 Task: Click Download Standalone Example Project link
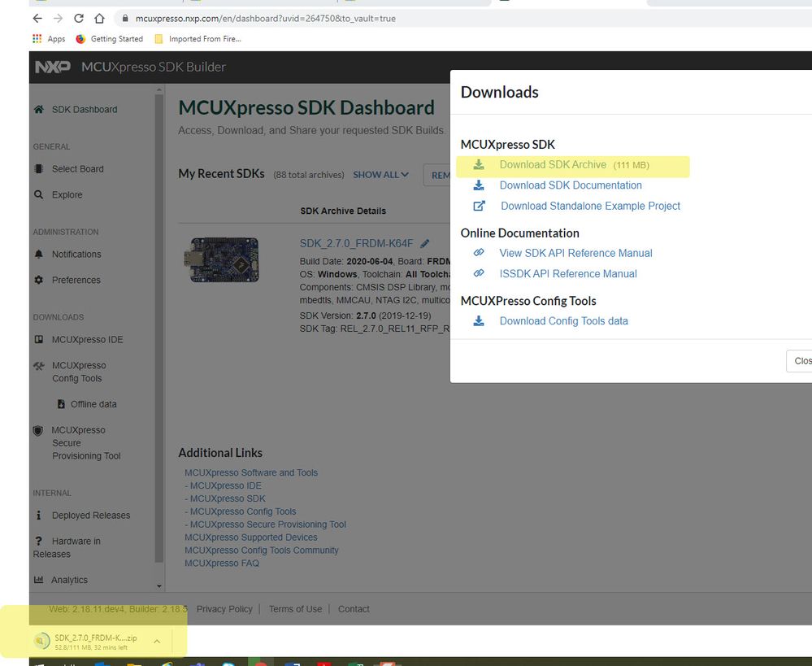590,207
